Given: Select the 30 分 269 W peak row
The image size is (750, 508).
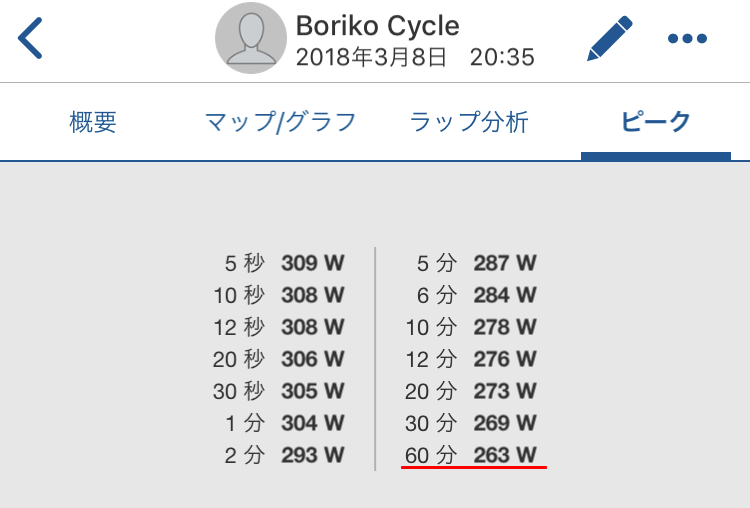Looking at the screenshot, I should [471, 423].
